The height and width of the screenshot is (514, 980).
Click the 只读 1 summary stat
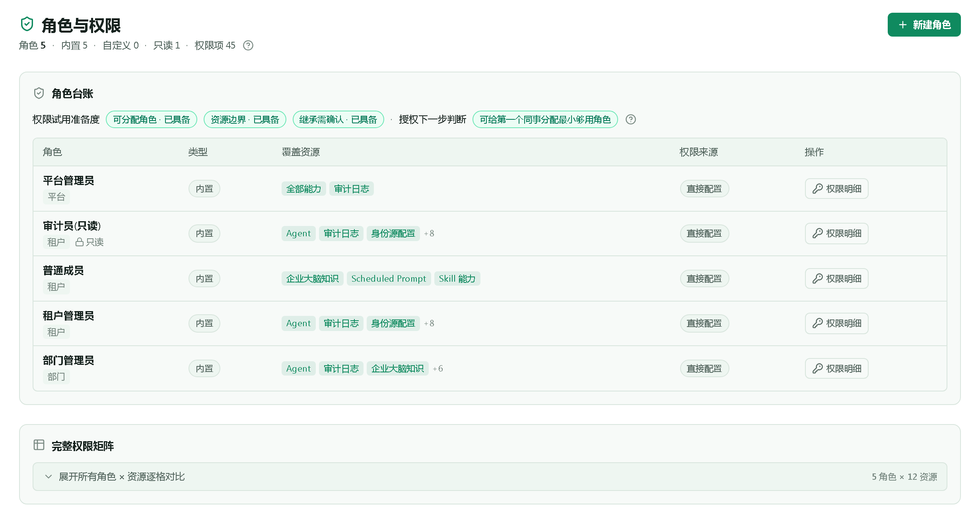coord(167,45)
